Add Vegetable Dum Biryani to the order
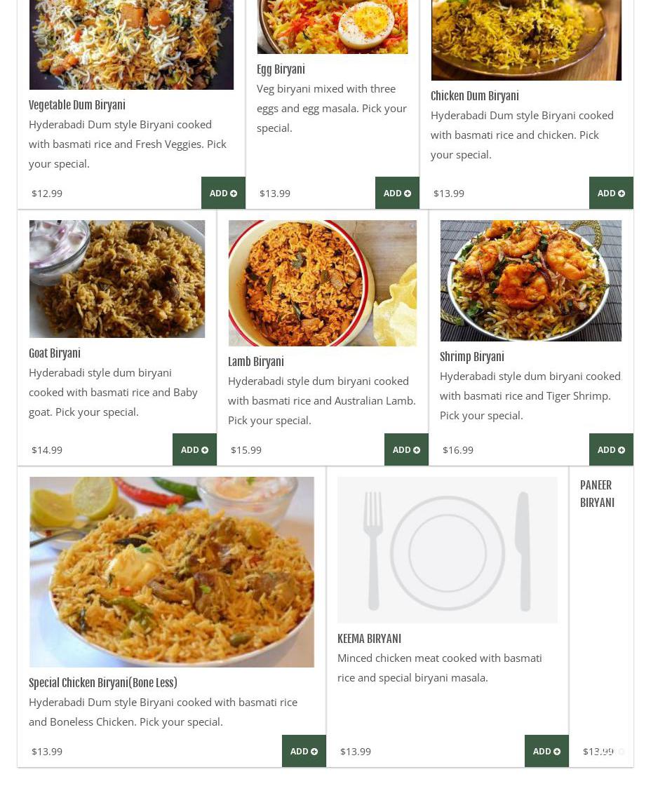 coord(223,193)
